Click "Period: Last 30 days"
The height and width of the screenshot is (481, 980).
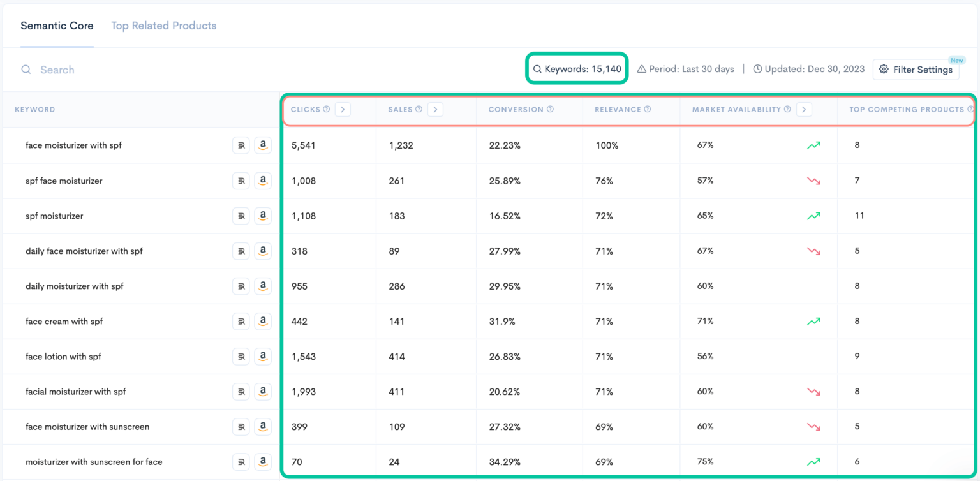coord(686,69)
